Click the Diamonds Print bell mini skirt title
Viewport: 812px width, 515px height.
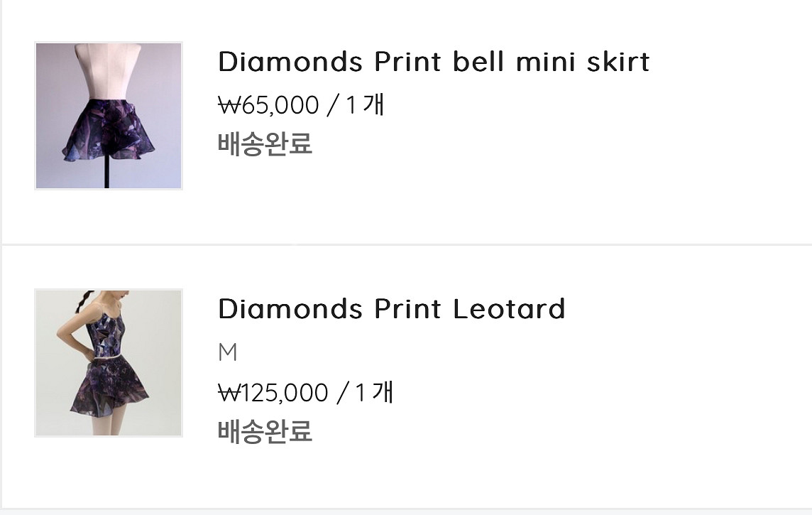tap(434, 62)
